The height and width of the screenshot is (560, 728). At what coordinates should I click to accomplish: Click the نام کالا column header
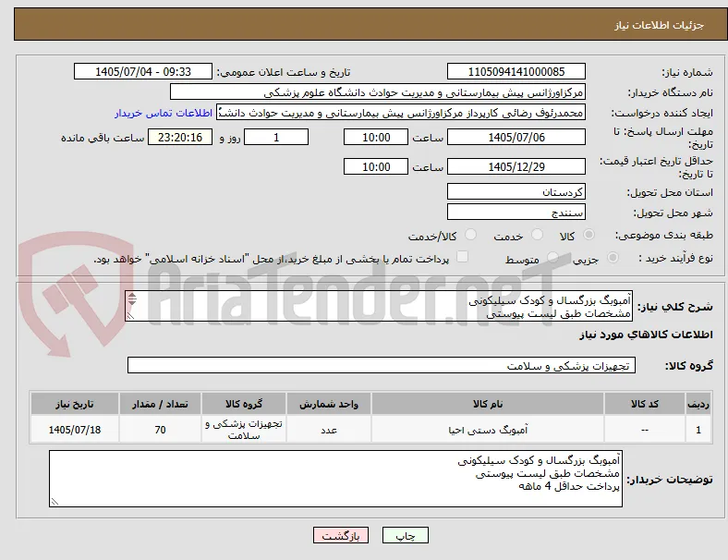(488, 404)
